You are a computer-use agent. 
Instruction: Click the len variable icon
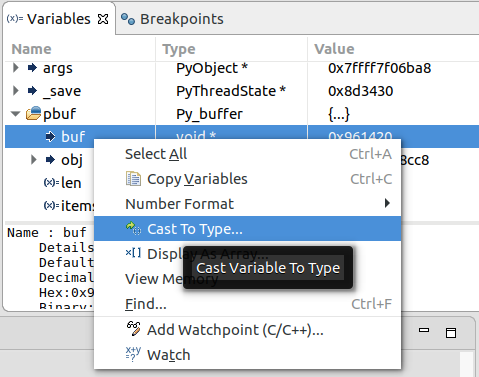tap(51, 183)
